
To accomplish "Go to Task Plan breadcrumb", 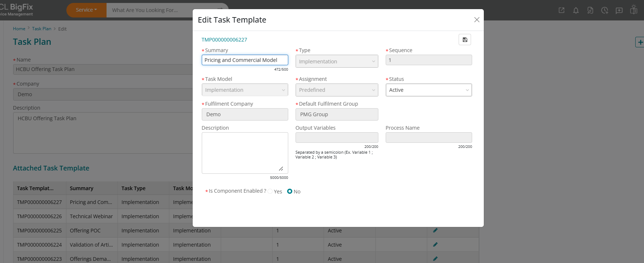I will [x=42, y=29].
